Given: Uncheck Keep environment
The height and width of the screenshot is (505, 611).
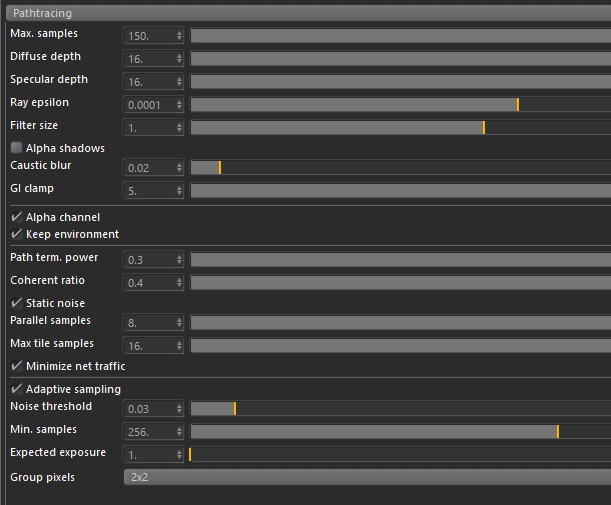Looking at the screenshot, I should coord(16,234).
